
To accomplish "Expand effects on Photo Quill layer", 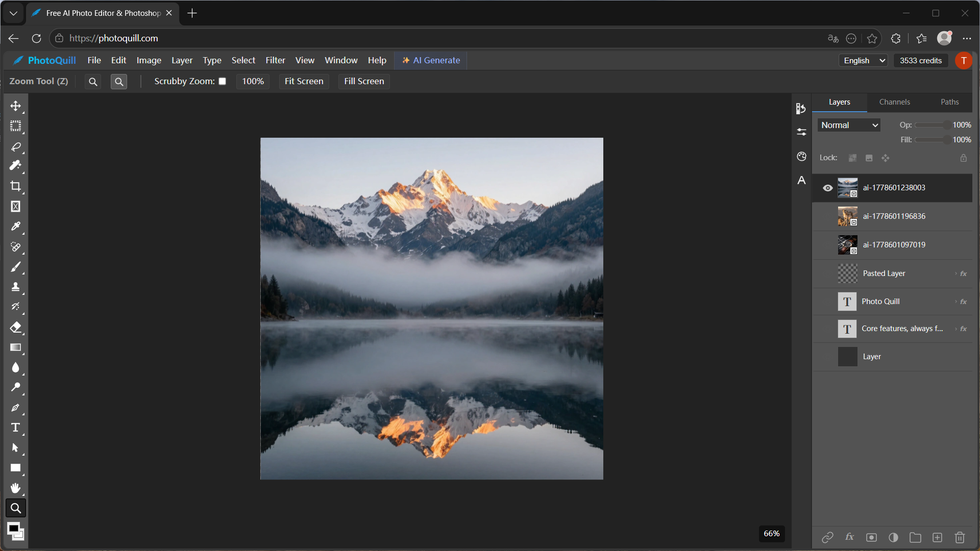I will (x=956, y=302).
